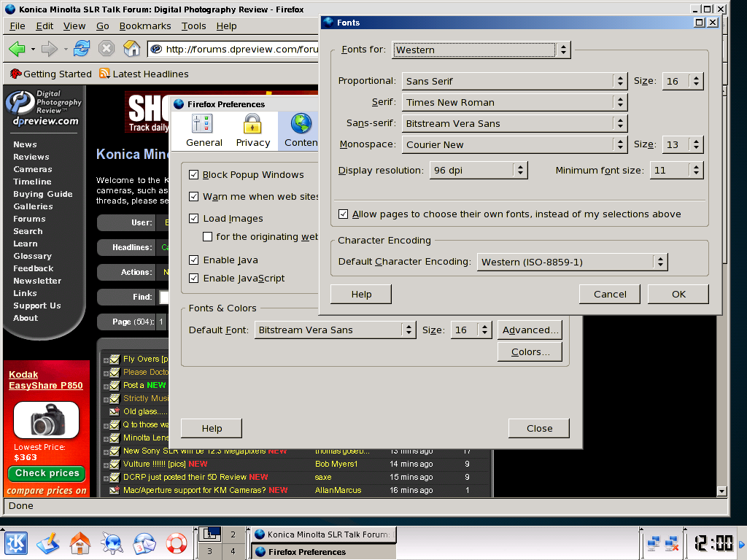Screen dimensions: 747x560
Task: Click the Advanced... fonts button
Action: point(530,330)
